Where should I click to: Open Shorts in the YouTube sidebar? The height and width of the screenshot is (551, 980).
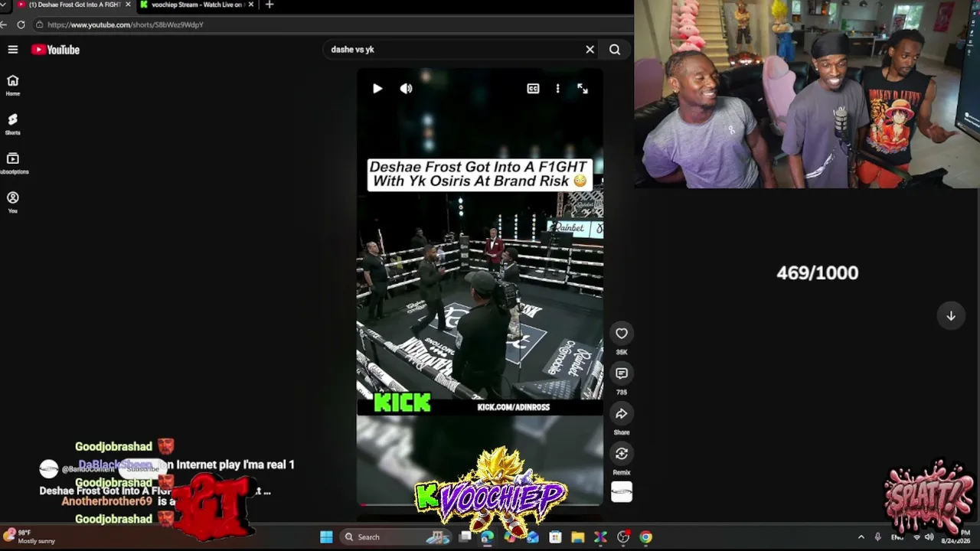click(13, 124)
